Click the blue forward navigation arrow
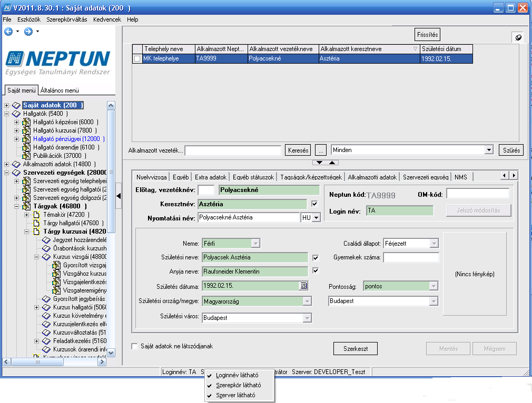 tap(28, 32)
